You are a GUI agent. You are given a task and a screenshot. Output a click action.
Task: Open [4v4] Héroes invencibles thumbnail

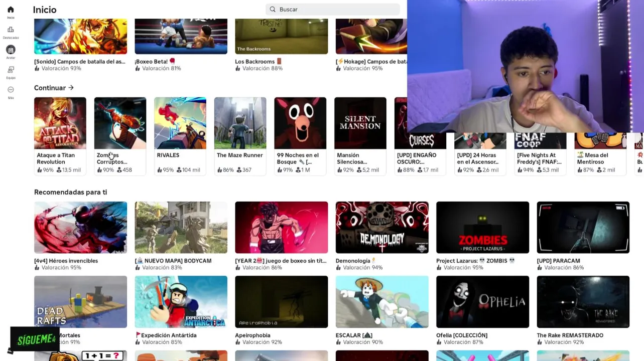[x=80, y=227]
